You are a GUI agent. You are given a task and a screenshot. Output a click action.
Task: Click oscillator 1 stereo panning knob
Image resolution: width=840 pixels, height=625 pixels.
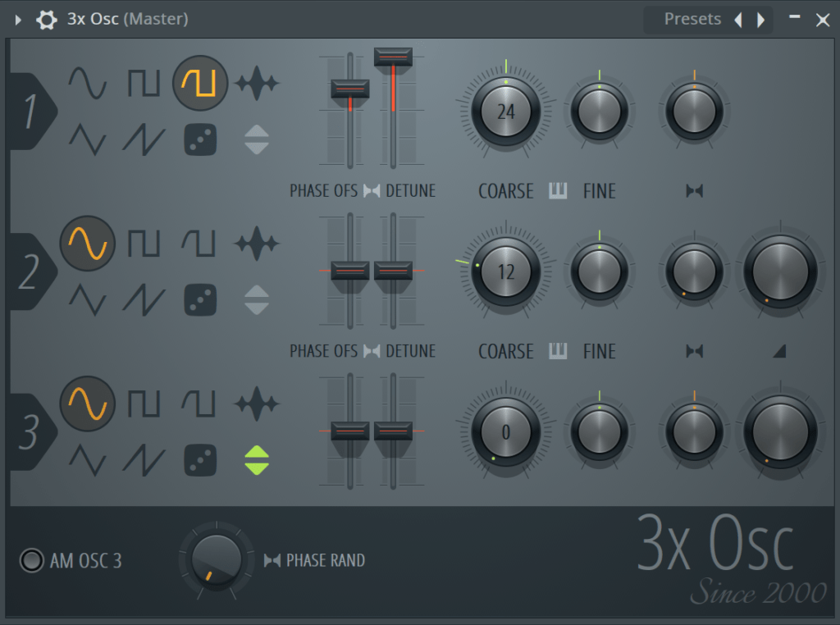tap(694, 112)
